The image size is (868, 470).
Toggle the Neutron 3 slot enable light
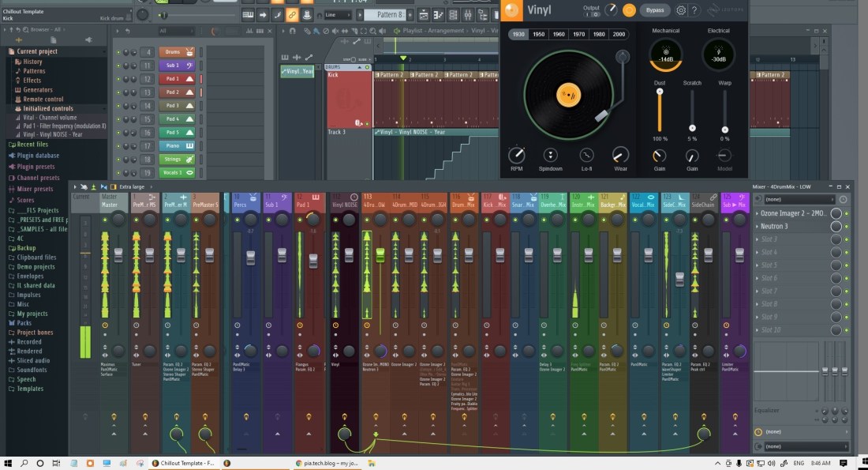click(847, 227)
